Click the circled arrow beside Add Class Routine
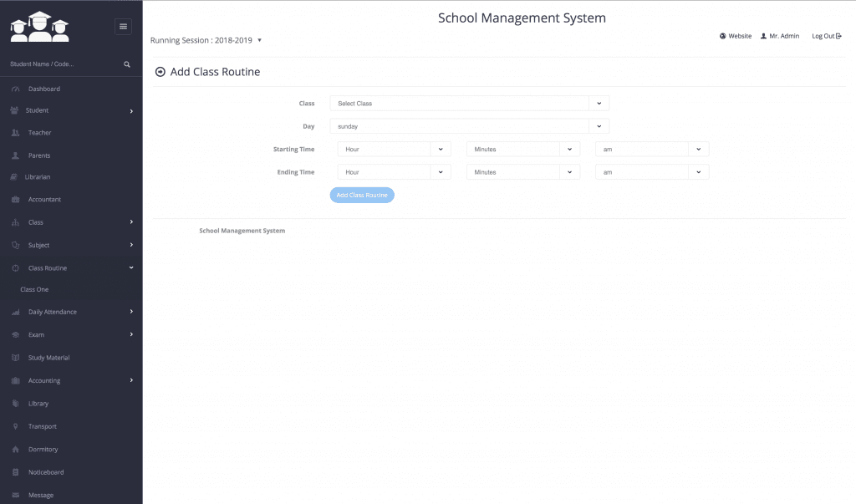 pos(160,72)
